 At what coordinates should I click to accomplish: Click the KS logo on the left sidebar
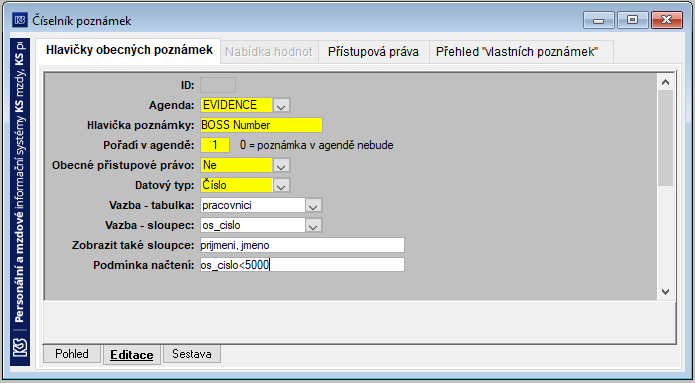coord(20,348)
